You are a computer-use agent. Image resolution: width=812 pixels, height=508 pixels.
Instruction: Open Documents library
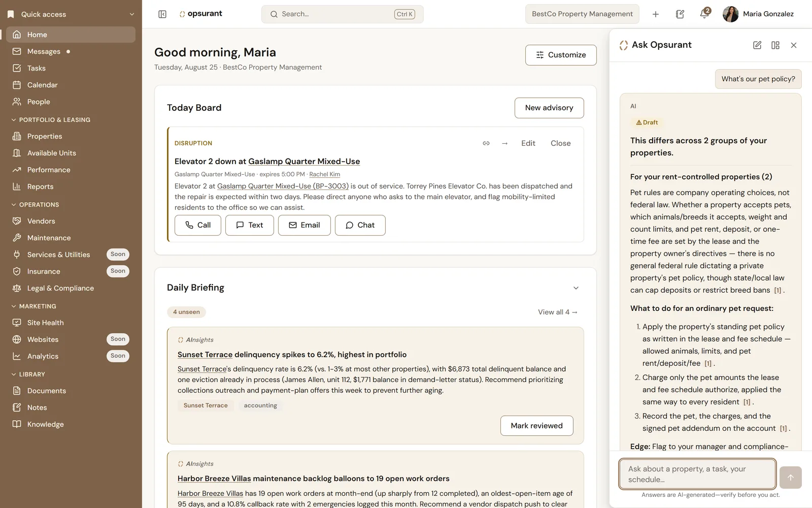71,391
